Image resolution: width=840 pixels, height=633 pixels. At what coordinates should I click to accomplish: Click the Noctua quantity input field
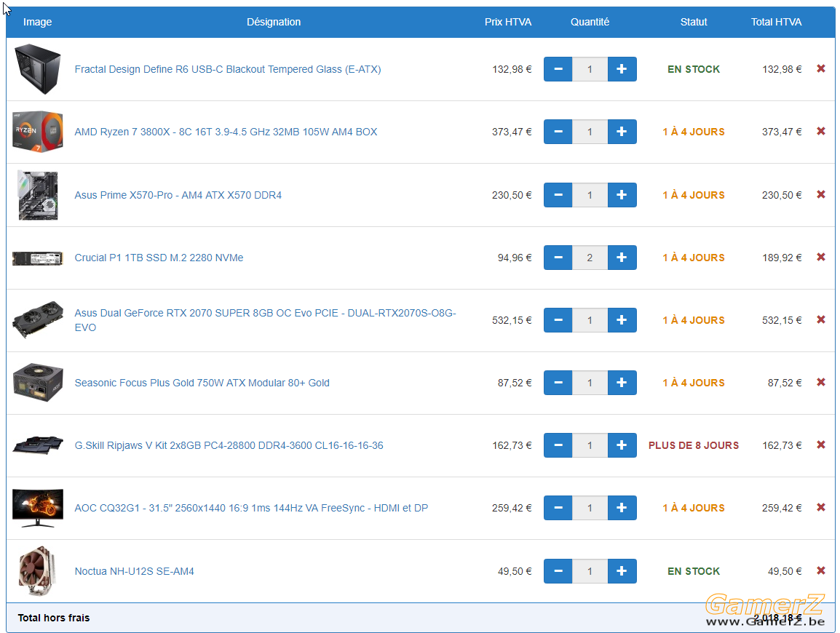590,571
